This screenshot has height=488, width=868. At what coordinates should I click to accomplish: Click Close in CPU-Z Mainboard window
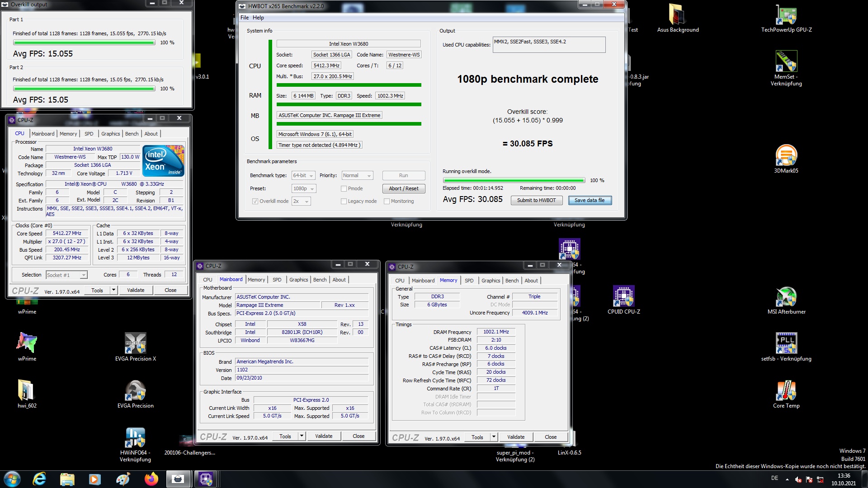tap(359, 436)
